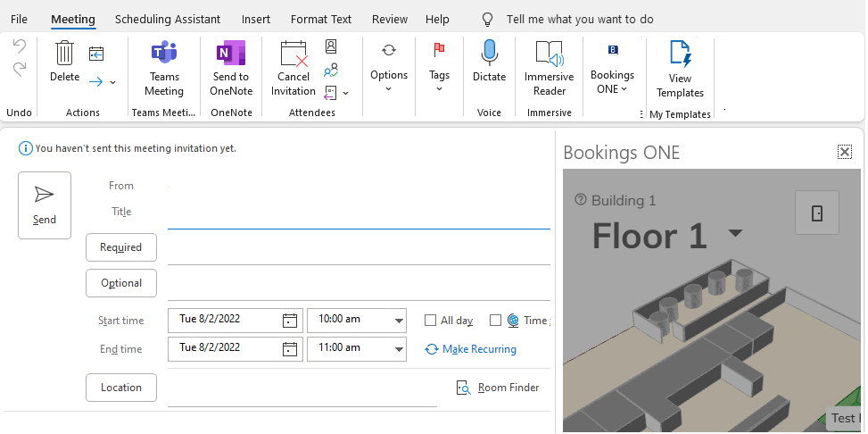Open Room Finder

[x=498, y=388]
